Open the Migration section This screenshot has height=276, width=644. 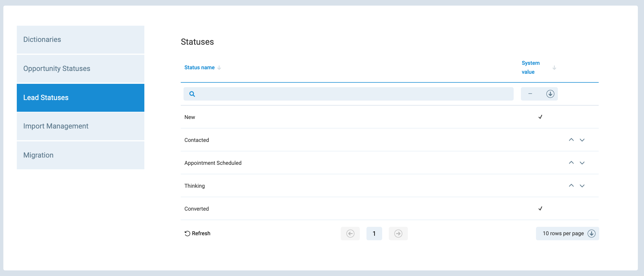coord(81,155)
